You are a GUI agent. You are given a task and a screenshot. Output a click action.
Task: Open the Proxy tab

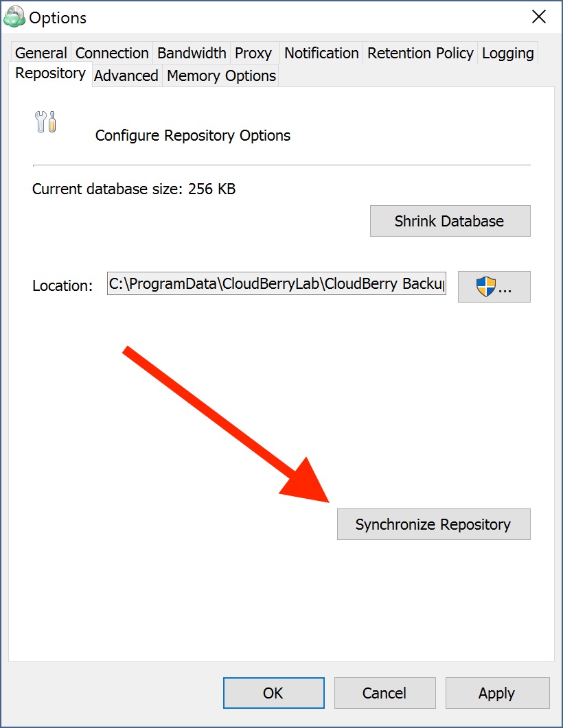point(254,53)
